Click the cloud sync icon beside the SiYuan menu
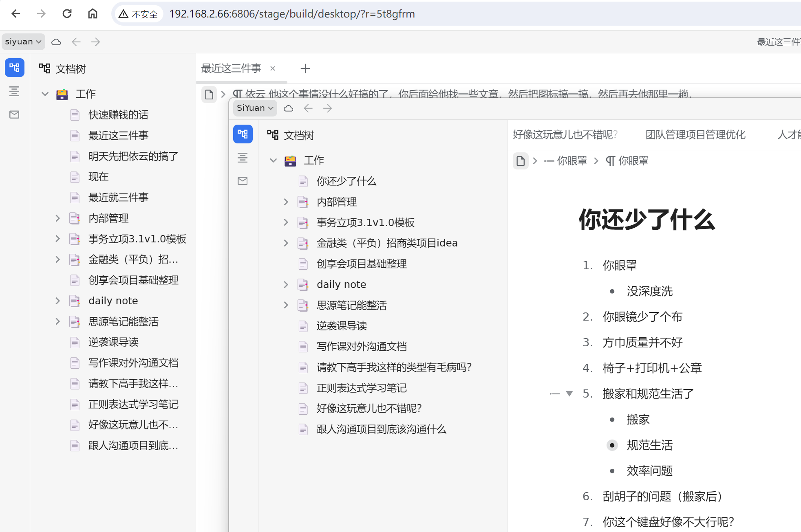This screenshot has width=801, height=532. coord(289,108)
